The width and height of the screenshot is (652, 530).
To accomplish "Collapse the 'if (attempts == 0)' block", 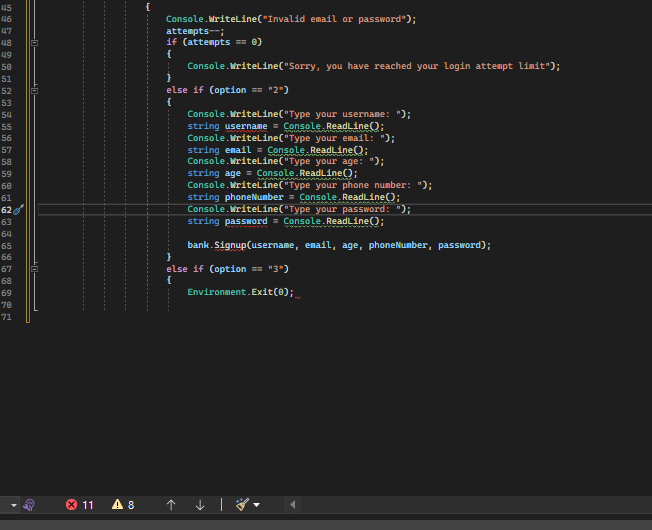I will click(x=35, y=43).
